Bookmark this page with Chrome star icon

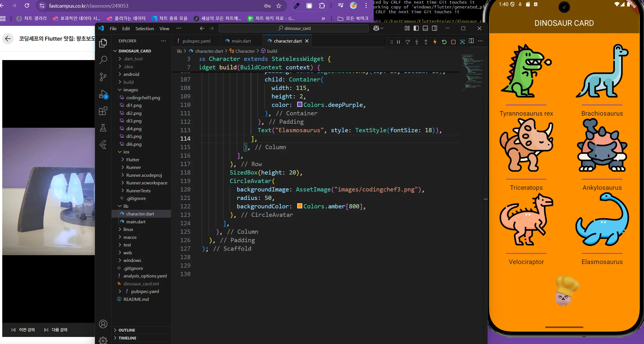(279, 6)
